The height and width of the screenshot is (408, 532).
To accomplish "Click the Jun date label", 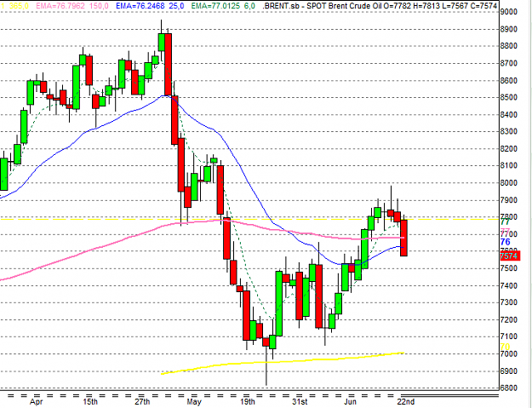I will pyautogui.click(x=350, y=402).
